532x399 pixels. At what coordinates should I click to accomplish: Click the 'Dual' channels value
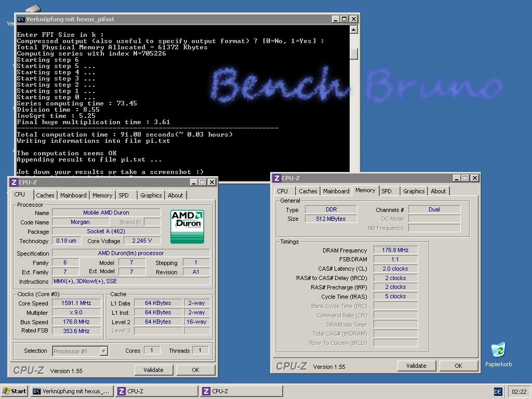[434, 209]
